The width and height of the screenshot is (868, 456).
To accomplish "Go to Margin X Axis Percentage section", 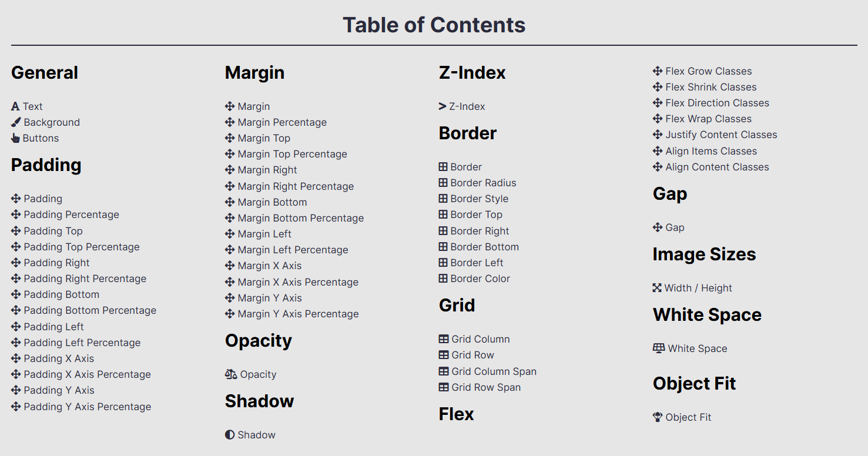I will 298,282.
